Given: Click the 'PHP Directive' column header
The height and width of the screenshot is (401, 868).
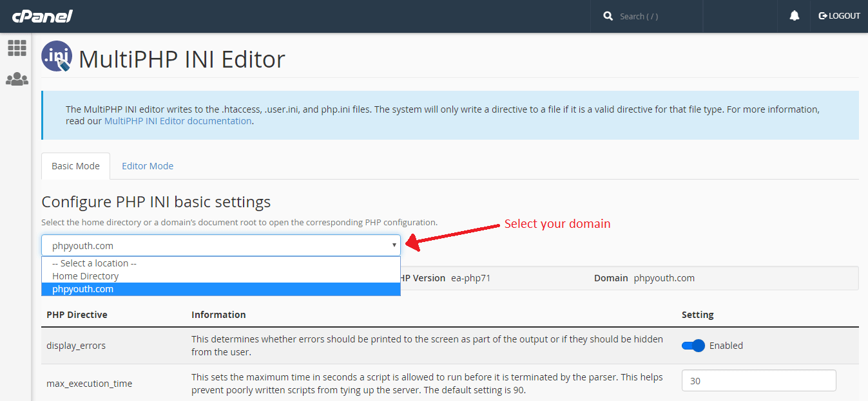Looking at the screenshot, I should [77, 315].
